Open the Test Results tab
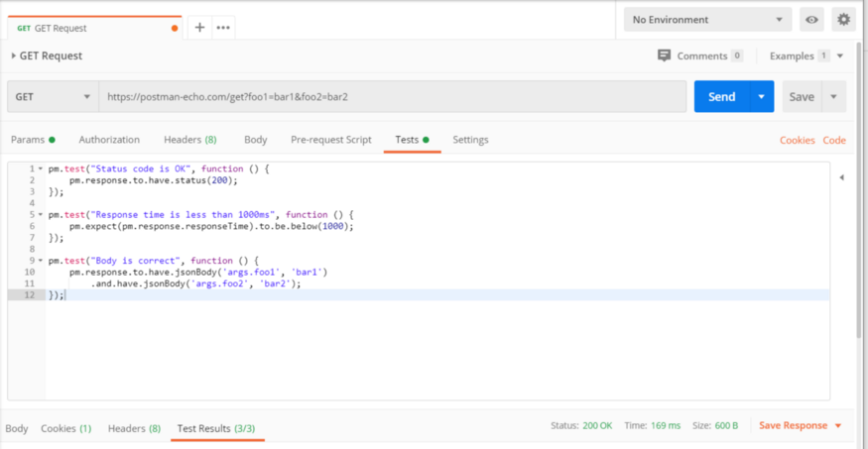The image size is (868, 449). [215, 428]
